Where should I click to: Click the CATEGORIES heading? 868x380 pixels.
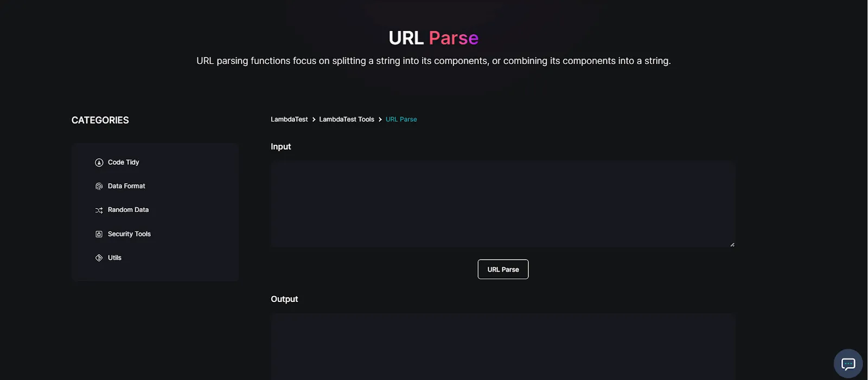tap(100, 120)
